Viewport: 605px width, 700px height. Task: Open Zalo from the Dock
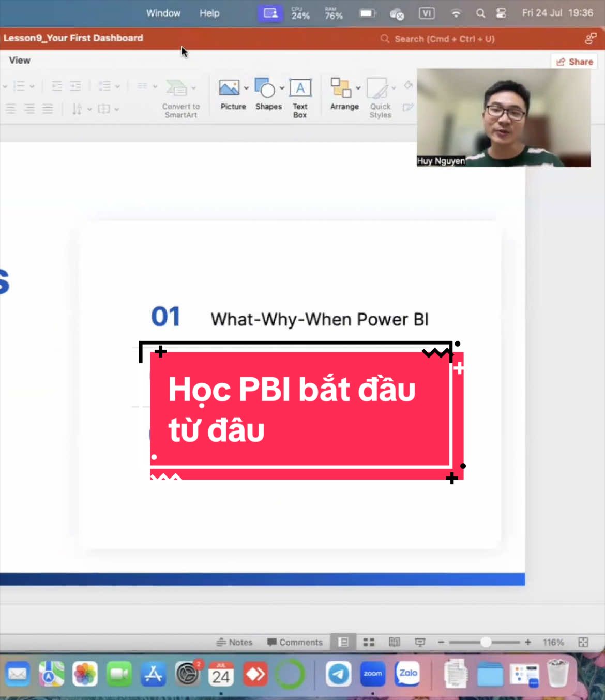coord(407,674)
